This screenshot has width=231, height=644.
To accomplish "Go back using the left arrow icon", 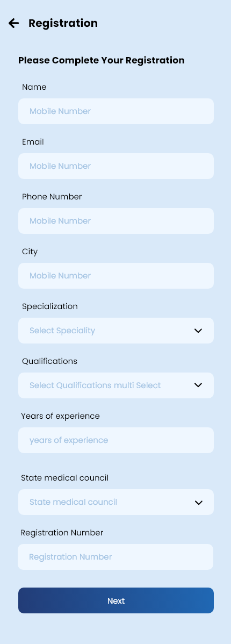I will tap(13, 24).
